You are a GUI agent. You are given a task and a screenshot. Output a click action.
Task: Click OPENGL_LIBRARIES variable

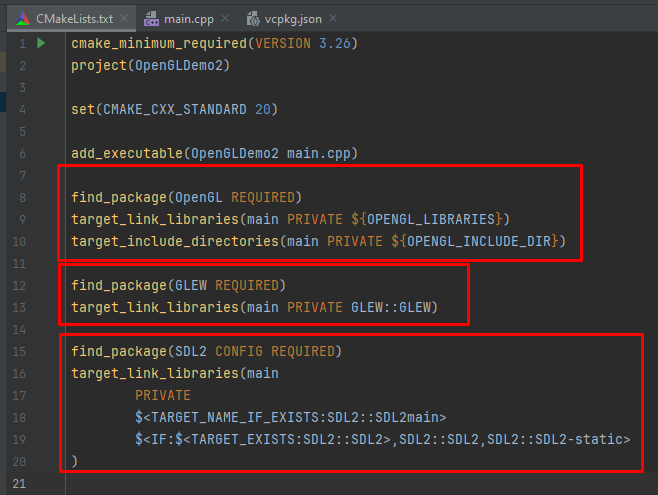click(431, 219)
